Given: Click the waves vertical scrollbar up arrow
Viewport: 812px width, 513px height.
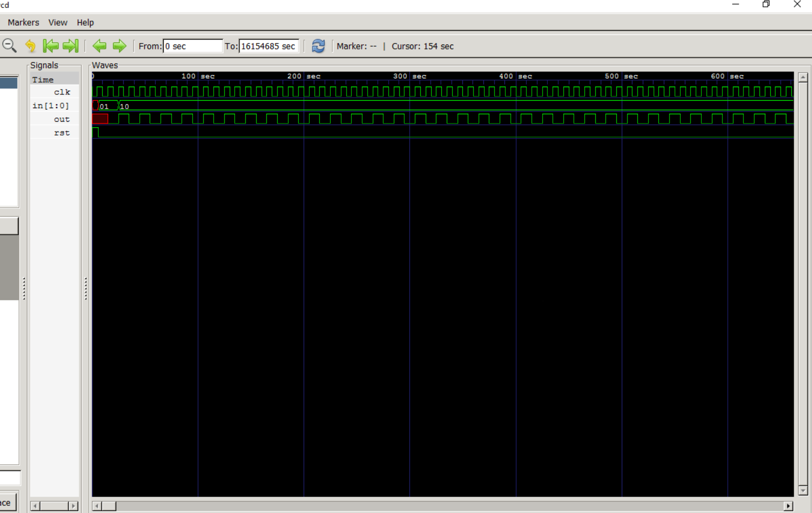Looking at the screenshot, I should [x=803, y=77].
